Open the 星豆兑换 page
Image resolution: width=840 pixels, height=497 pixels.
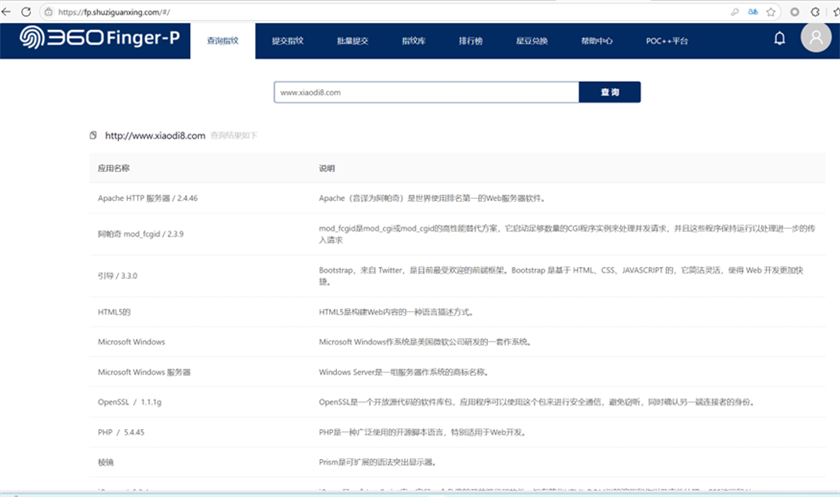(531, 41)
